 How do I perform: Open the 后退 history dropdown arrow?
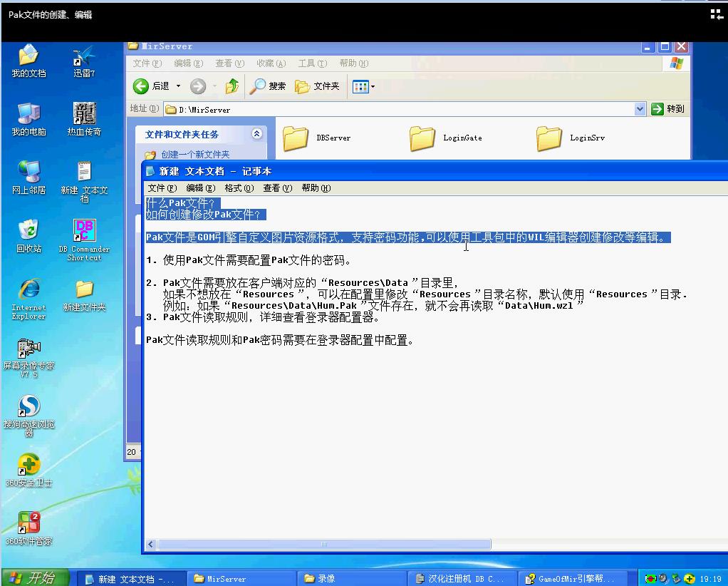pos(178,86)
